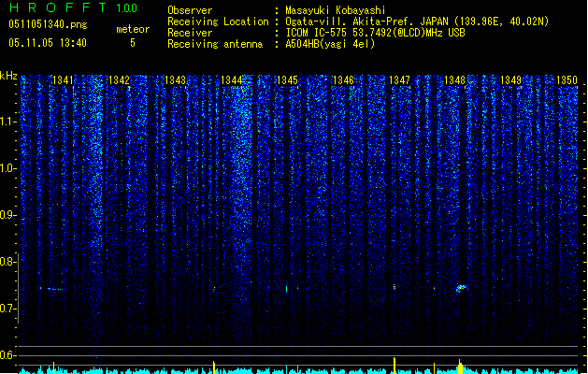588x374 pixels.
Task: Click the red-green meteor echo near 1347
Action: (394, 287)
